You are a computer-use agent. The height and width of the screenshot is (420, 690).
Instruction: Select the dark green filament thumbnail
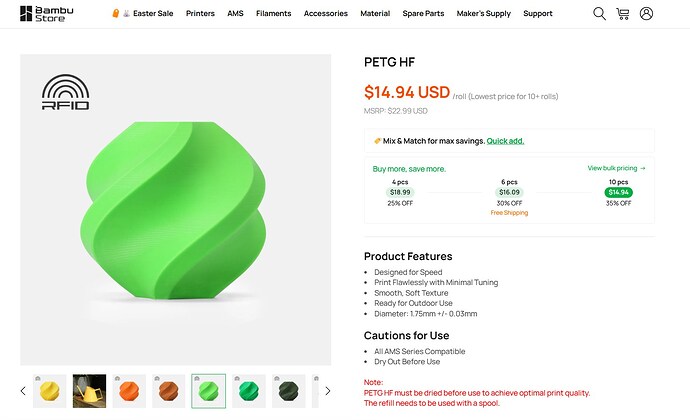tap(289, 391)
